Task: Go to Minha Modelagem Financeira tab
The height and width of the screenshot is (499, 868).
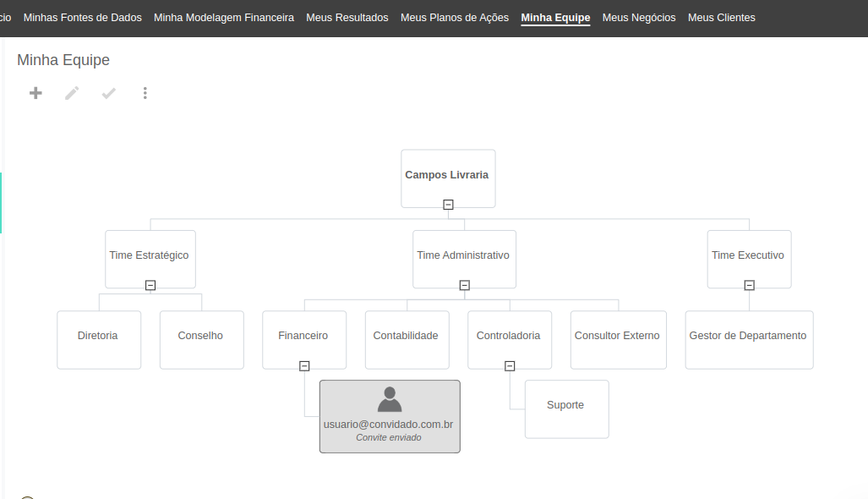Action: pyautogui.click(x=224, y=18)
